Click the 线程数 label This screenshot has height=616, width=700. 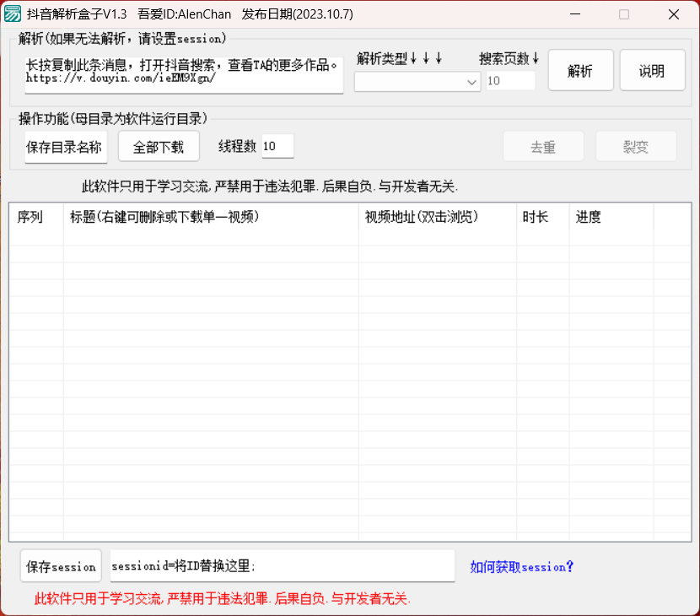point(237,146)
